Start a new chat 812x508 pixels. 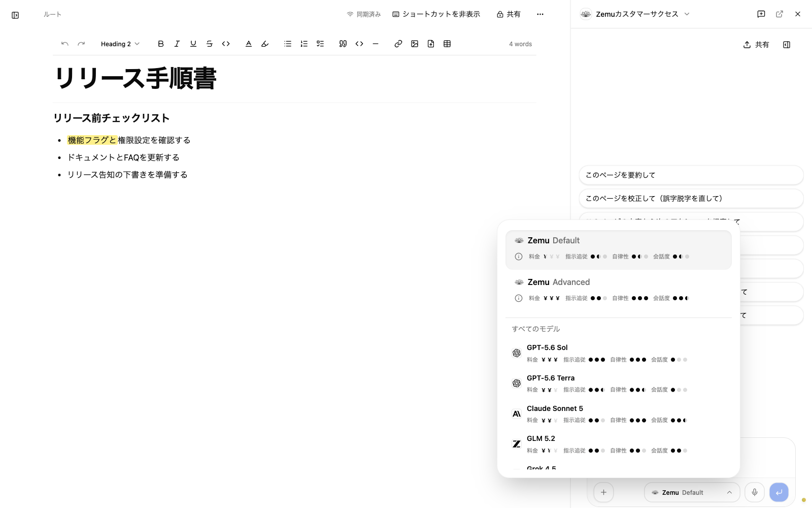pyautogui.click(x=761, y=14)
